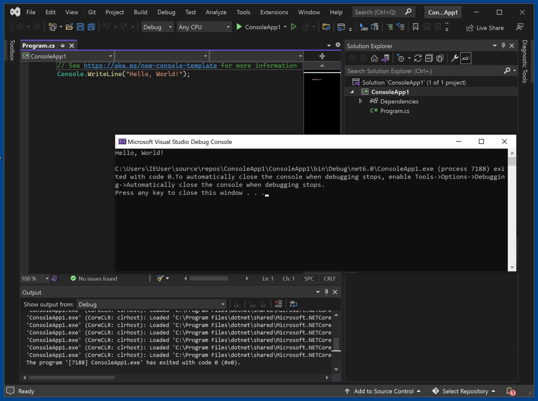The height and width of the screenshot is (401, 538).
Task: Click Collapse All icon in Solution Explorer
Action: point(429,58)
